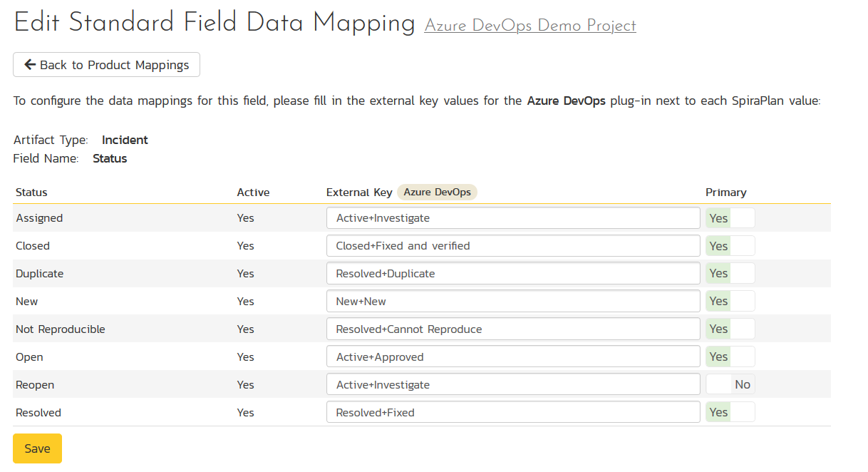The width and height of the screenshot is (868, 472).
Task: Enable Primary switch for Reopen status
Action: pyautogui.click(x=730, y=385)
